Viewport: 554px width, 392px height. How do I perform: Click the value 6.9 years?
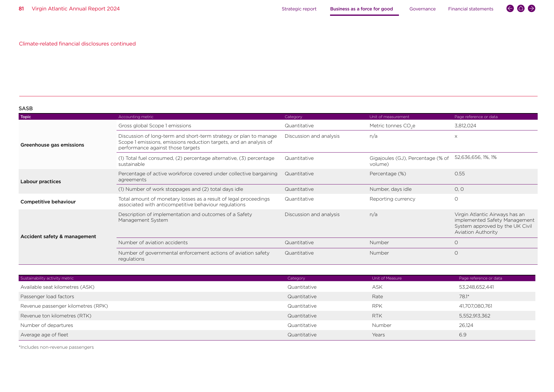coord(462,335)
